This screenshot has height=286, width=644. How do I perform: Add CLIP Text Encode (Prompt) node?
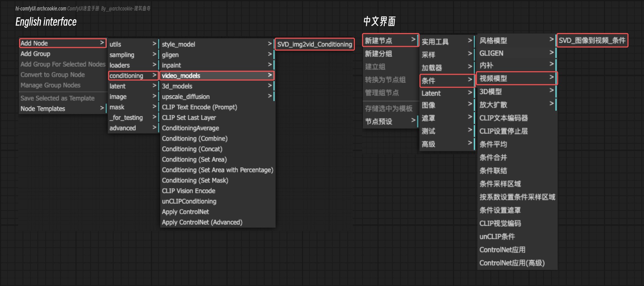pyautogui.click(x=218, y=107)
